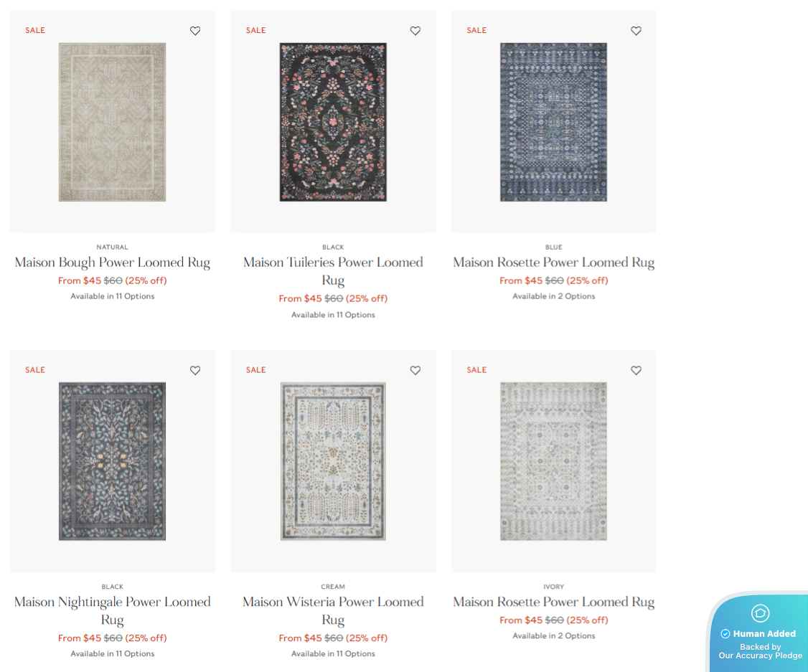The height and width of the screenshot is (672, 808).
Task: Open Maison Bough Power Loomed Rug title link
Action: 112,262
